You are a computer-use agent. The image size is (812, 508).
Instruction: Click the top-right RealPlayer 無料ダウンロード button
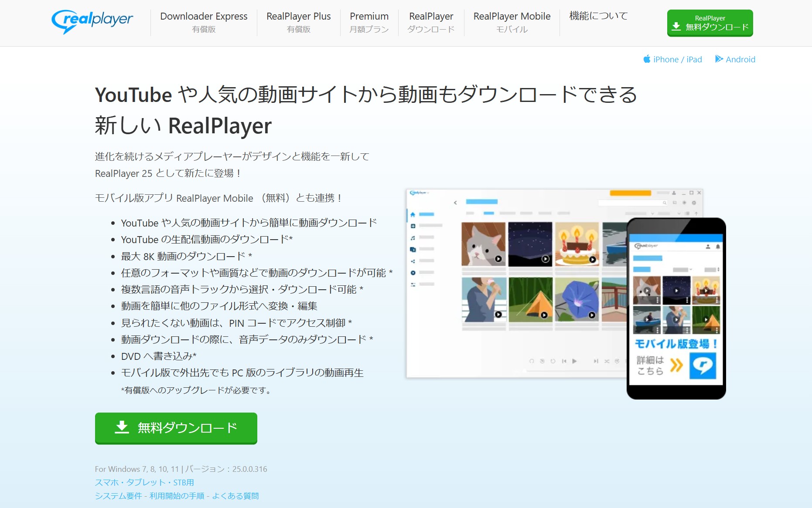(x=710, y=23)
